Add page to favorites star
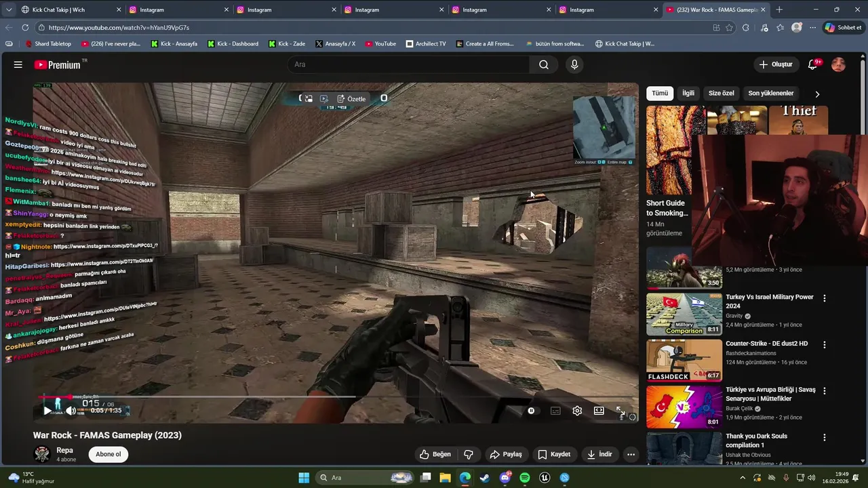Screen dimensions: 868x488 tap(730, 28)
